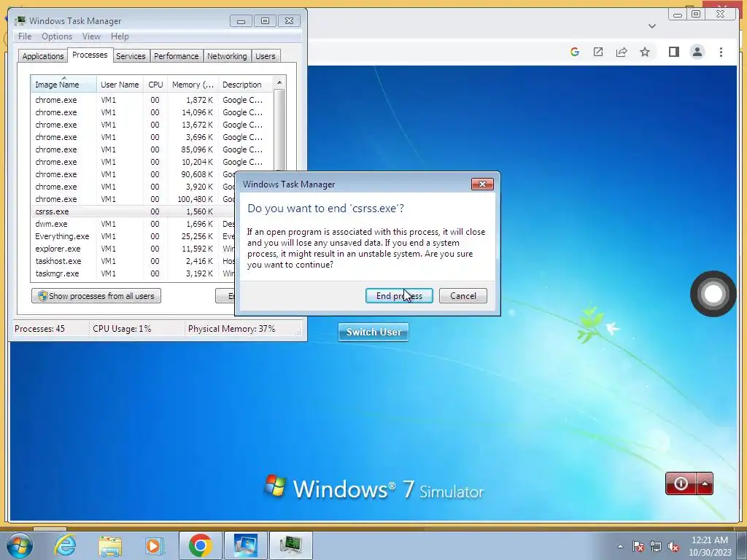Switch to Chrome on the taskbar
This screenshot has width=747, height=560.
click(200, 545)
